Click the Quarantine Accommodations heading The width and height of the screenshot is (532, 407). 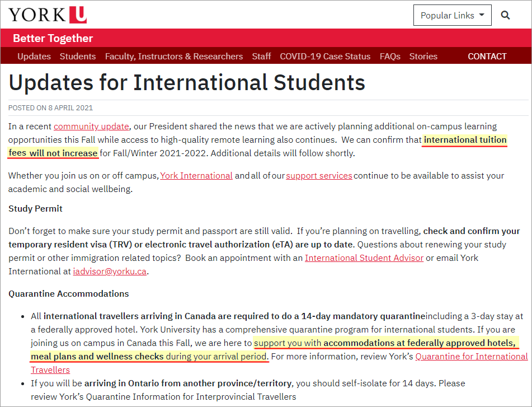point(69,293)
